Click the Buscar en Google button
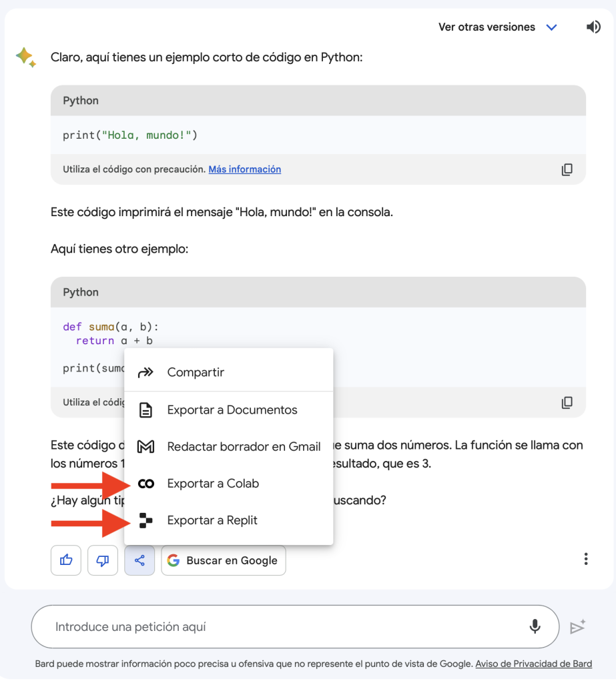This screenshot has height=683, width=616. [x=224, y=560]
